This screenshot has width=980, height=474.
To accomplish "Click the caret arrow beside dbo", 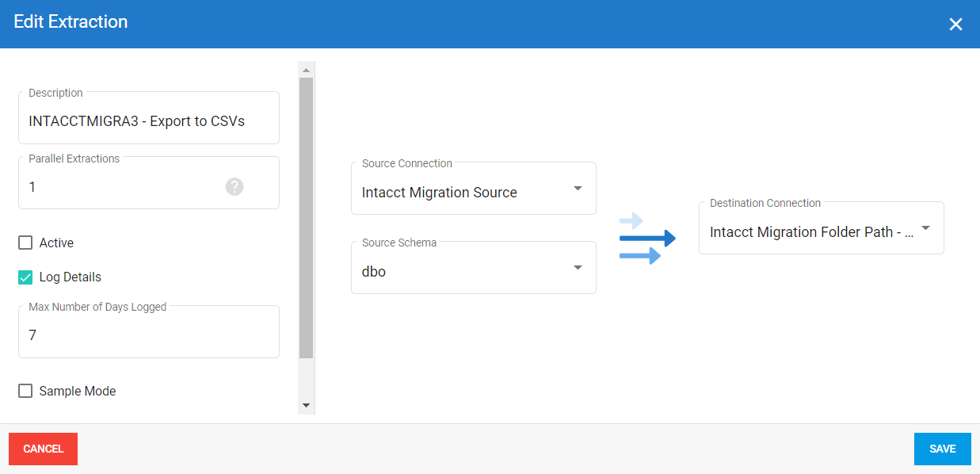I will pos(578,268).
